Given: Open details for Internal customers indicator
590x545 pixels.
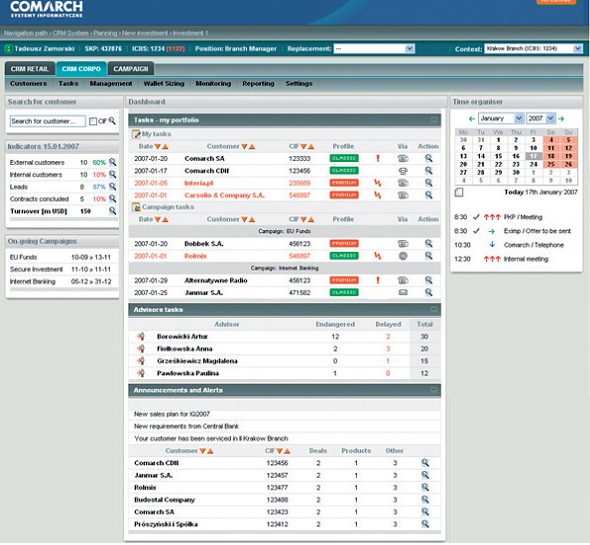Looking at the screenshot, I should (112, 174).
